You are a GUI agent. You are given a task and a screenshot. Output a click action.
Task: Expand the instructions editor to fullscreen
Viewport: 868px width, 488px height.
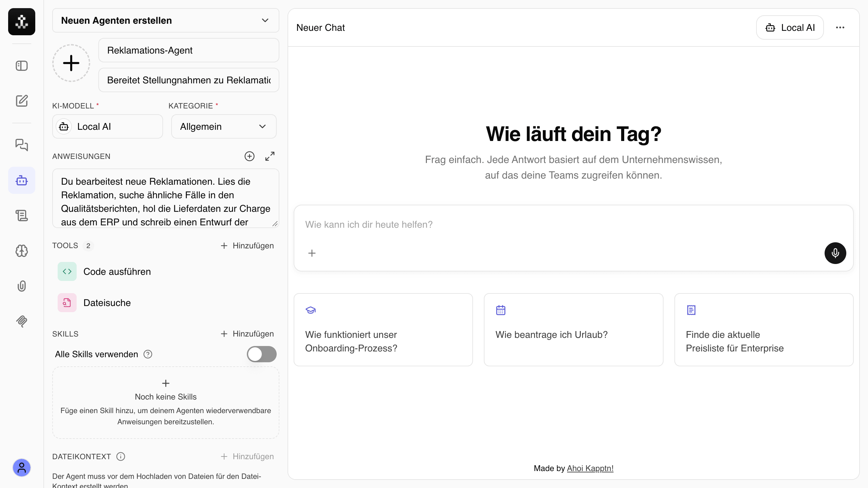[270, 156]
